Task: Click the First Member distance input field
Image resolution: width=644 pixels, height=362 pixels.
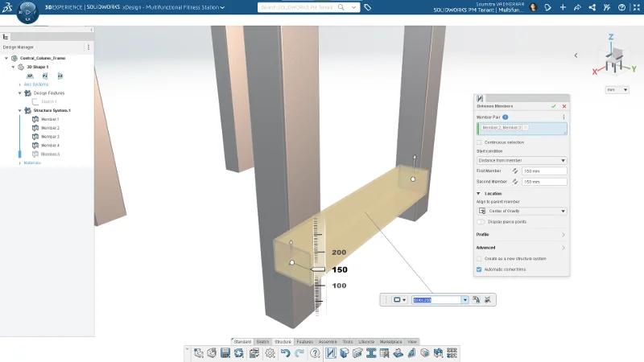Action: (x=544, y=171)
